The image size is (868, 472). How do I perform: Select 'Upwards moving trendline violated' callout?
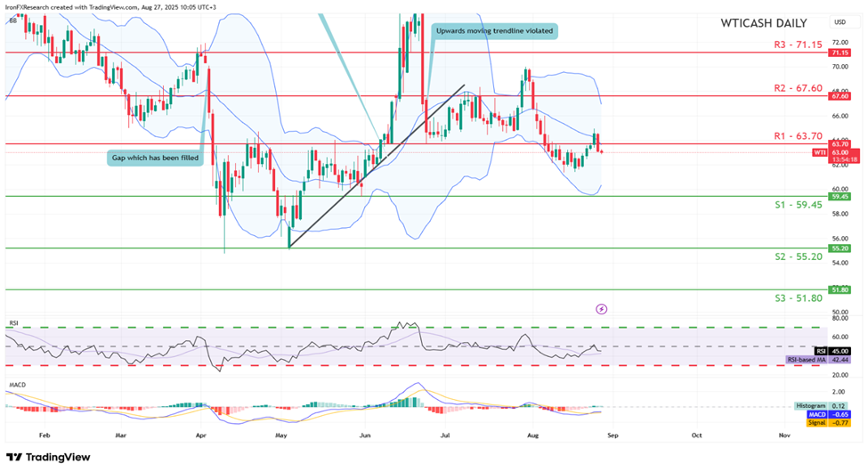click(x=494, y=31)
